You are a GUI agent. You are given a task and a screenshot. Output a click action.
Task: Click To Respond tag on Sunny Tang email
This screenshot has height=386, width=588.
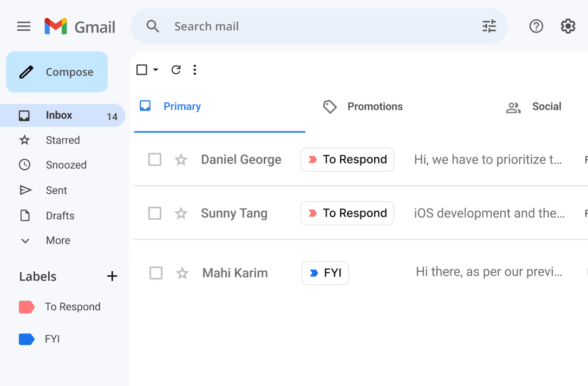347,213
